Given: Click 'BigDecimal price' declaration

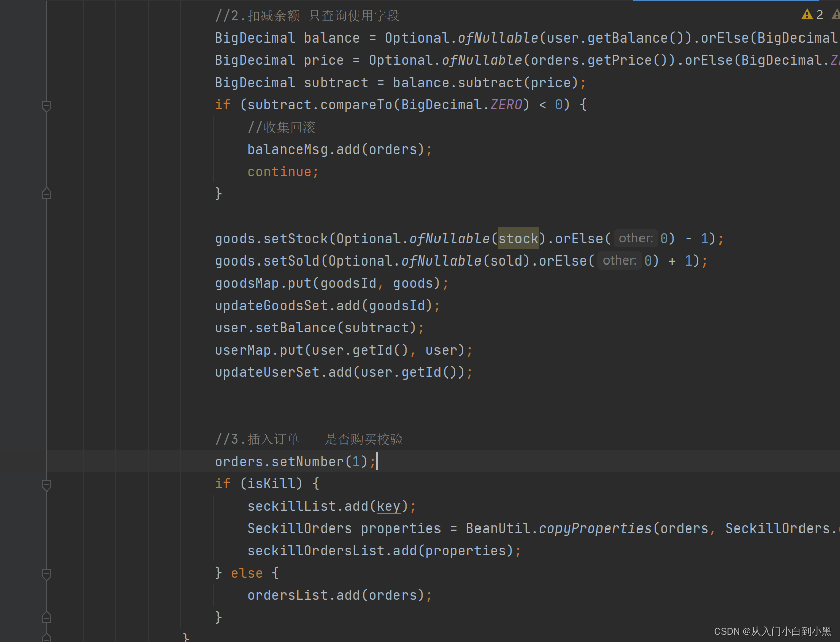Looking at the screenshot, I should coord(279,60).
